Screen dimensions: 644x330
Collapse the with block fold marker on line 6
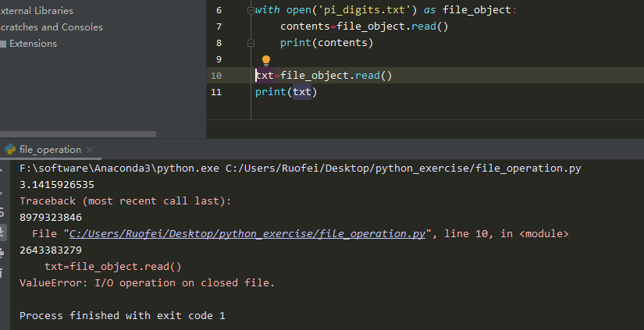(251, 10)
